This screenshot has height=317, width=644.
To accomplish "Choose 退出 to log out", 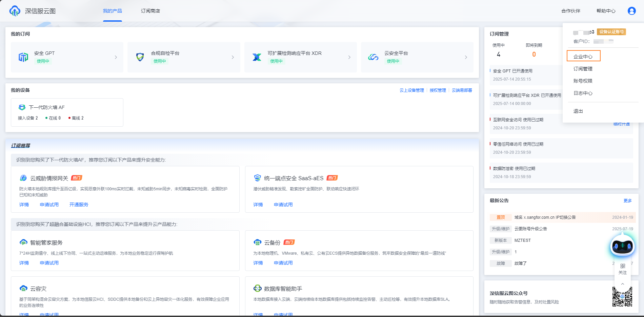I will pos(578,111).
